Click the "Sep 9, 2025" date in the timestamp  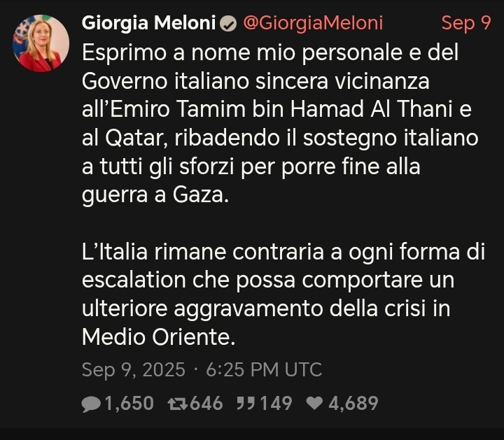[134, 369]
